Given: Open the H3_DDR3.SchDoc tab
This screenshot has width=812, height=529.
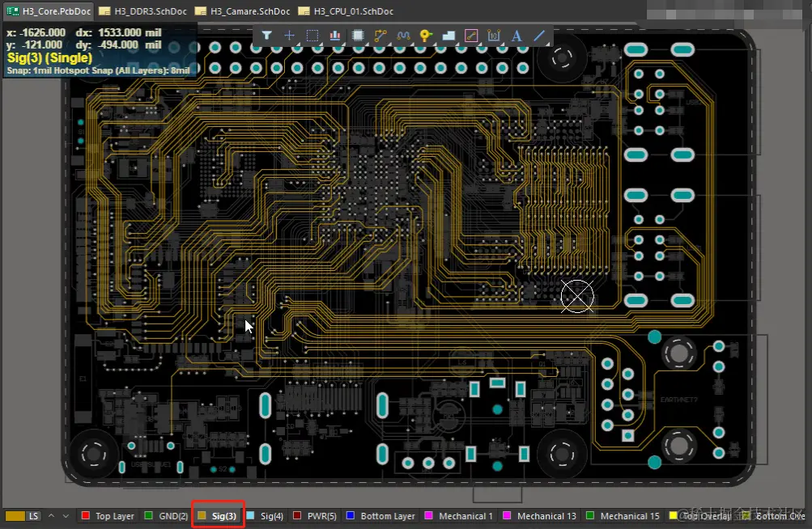Looking at the screenshot, I should coord(143,11).
